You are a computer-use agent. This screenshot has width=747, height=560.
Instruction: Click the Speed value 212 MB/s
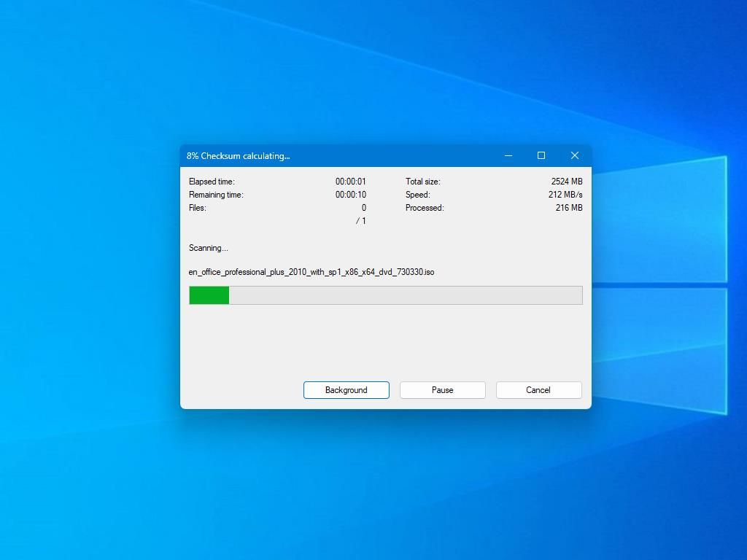pyautogui.click(x=565, y=195)
